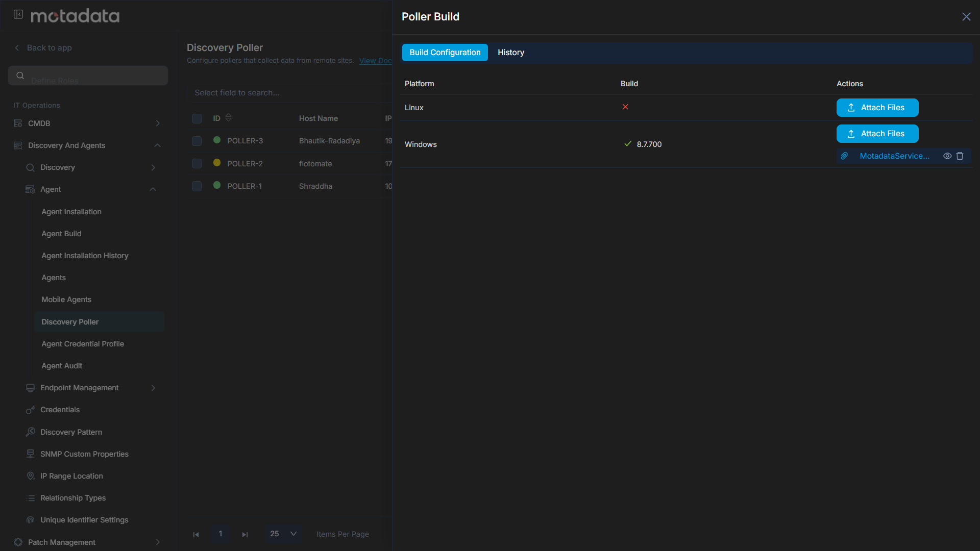
Task: Click the Patch Management gear icon
Action: tap(18, 542)
